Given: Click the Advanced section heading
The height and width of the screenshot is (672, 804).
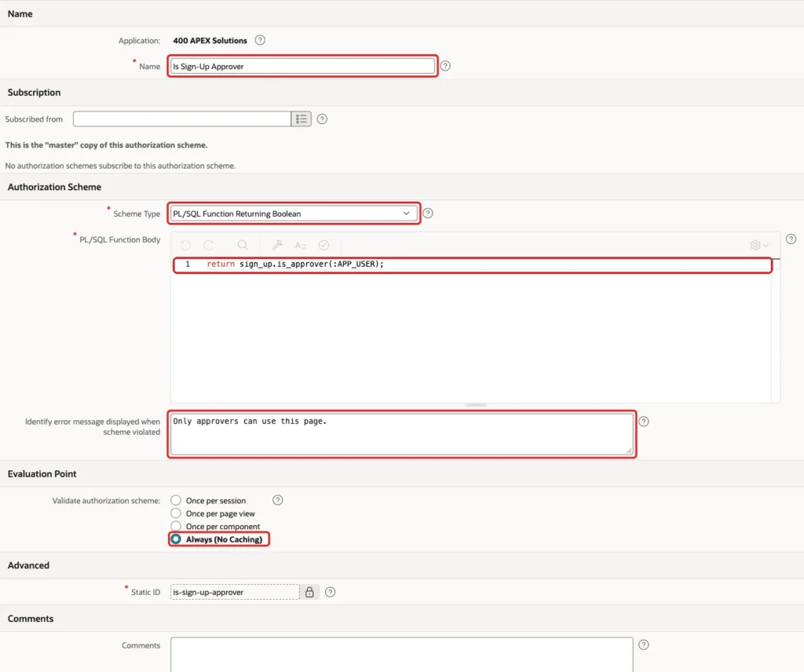Looking at the screenshot, I should (28, 565).
